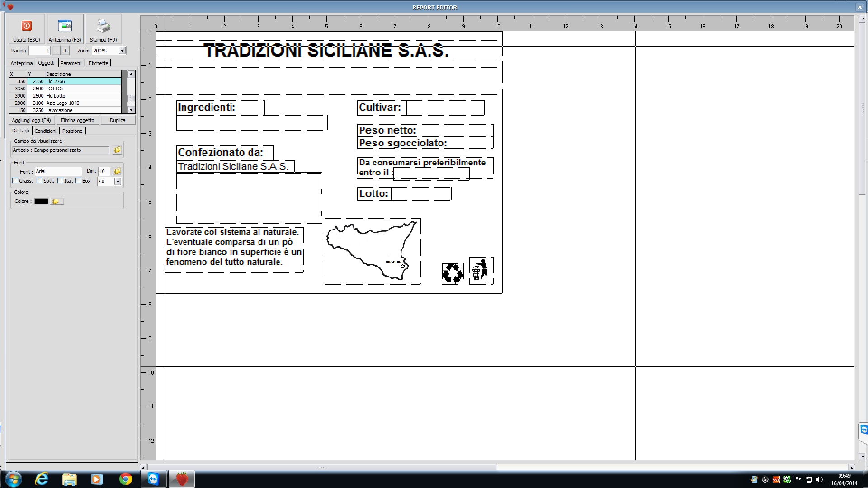This screenshot has width=868, height=488.
Task: Click the black Colore swatch
Action: tap(41, 201)
